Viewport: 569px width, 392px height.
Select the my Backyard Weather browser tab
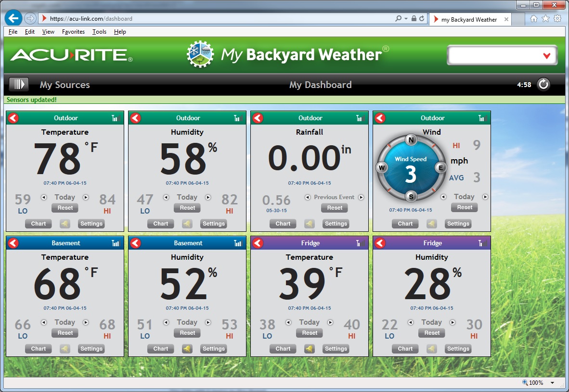pyautogui.click(x=470, y=20)
